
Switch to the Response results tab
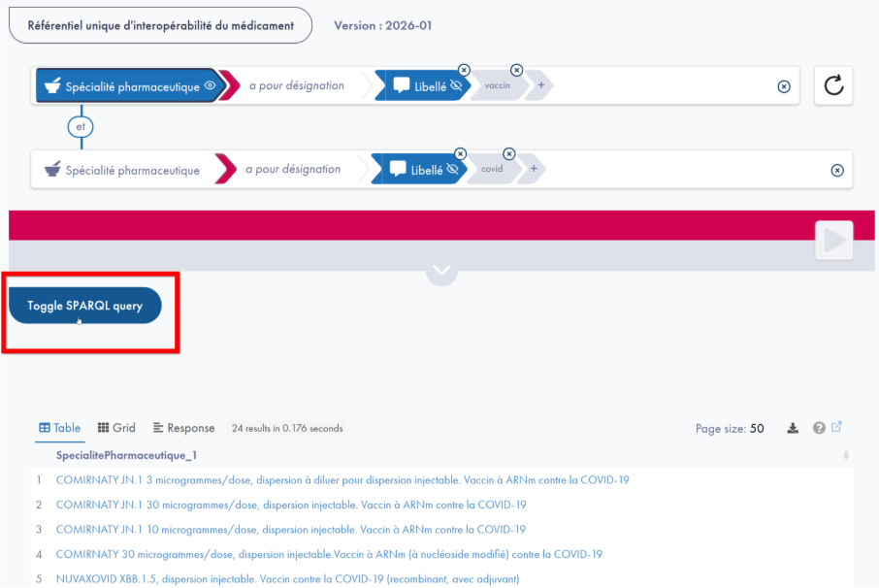[x=184, y=428]
